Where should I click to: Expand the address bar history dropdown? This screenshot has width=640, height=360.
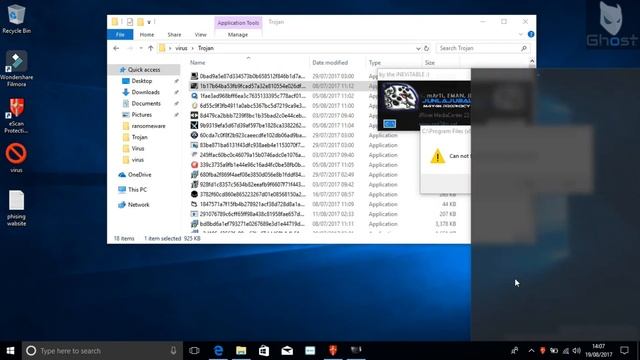pos(418,48)
